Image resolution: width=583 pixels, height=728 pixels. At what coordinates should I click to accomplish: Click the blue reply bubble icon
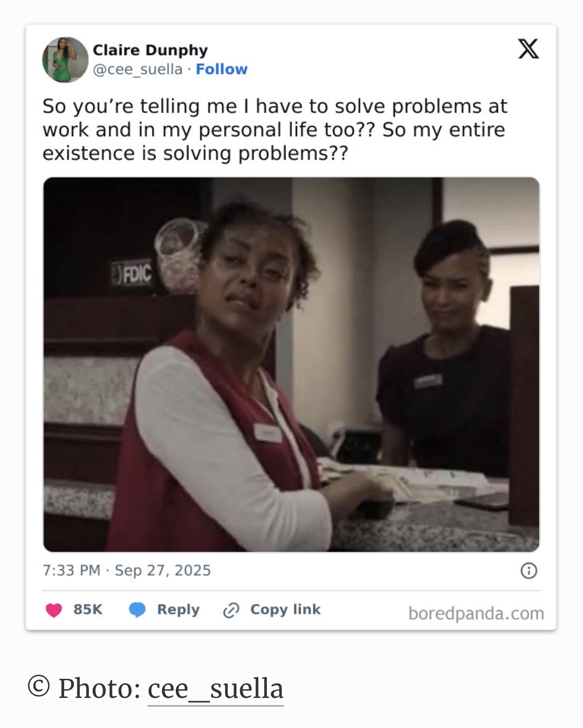137,610
